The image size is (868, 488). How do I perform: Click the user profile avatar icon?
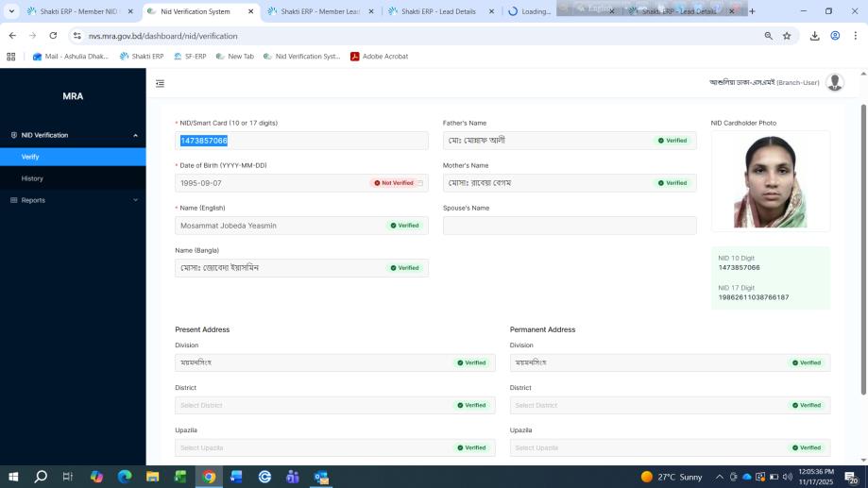click(834, 83)
